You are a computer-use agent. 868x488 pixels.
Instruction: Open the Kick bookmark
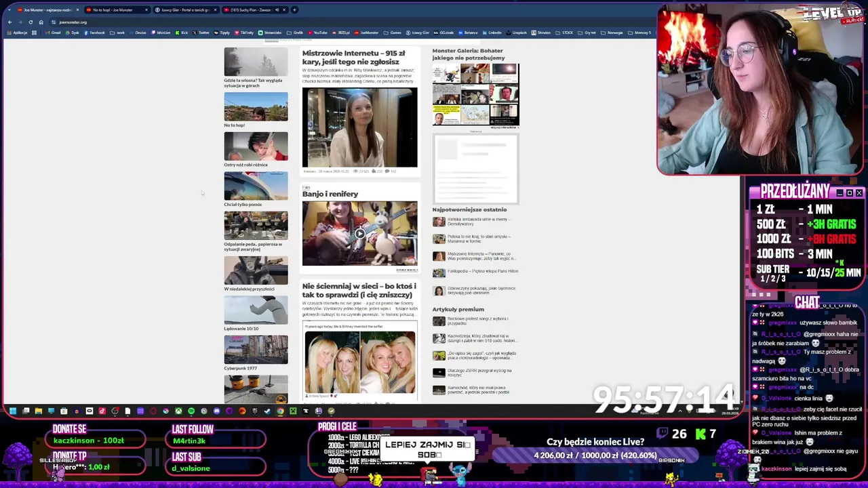tap(182, 33)
